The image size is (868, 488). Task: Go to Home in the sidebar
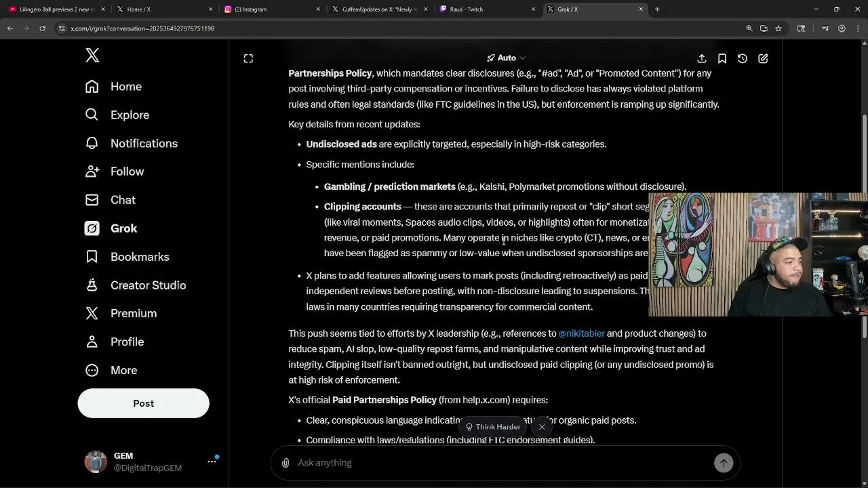[x=113, y=87]
